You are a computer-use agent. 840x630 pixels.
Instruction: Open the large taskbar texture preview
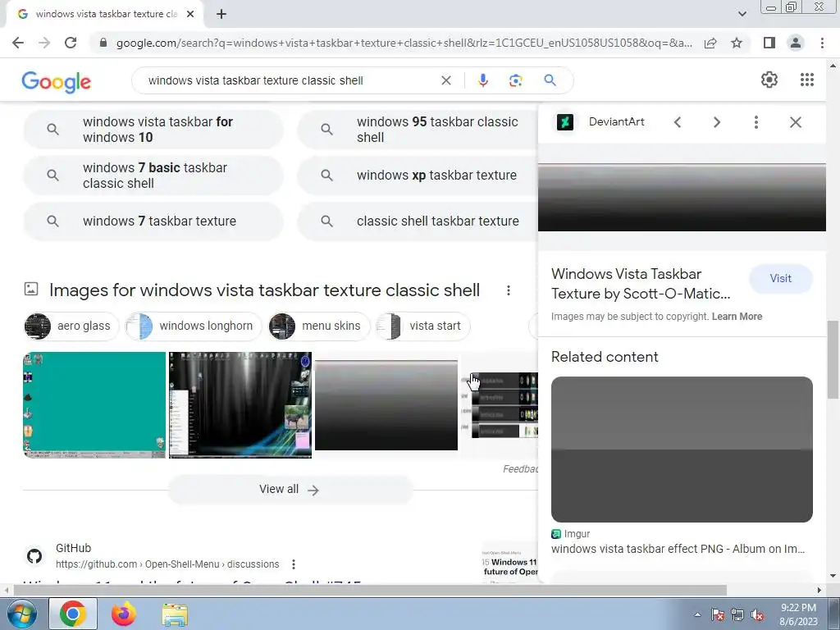click(x=682, y=197)
